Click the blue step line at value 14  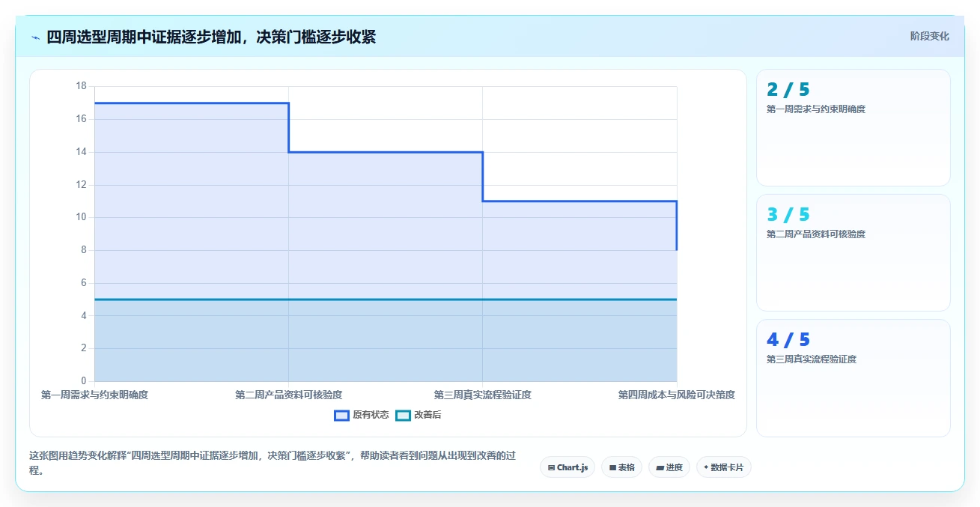(386, 152)
